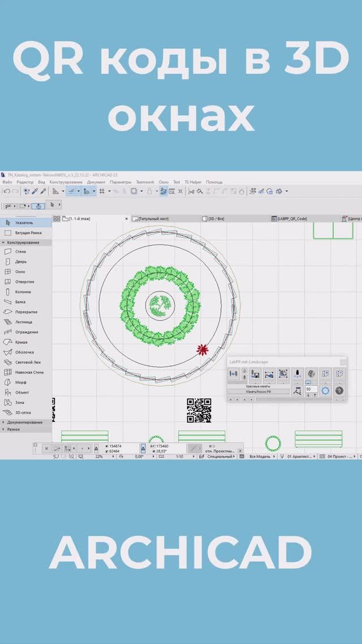
Task: Click the blue polygon outline icon in LabPP panel
Action: (325, 390)
